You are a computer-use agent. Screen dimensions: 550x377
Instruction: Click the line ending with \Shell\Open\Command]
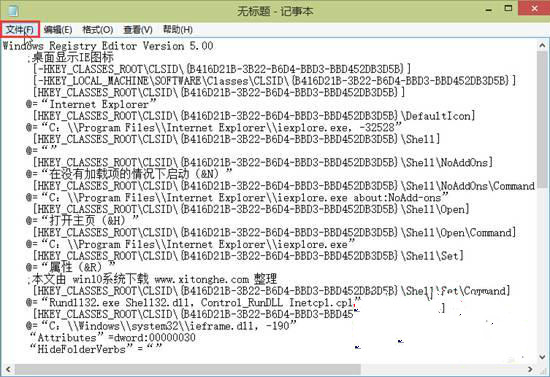pos(274,233)
